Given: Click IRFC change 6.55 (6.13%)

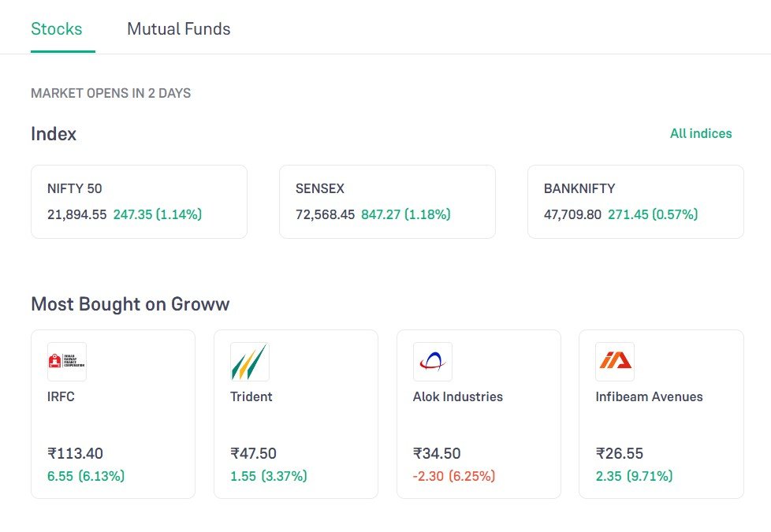Looking at the screenshot, I should click(86, 477).
